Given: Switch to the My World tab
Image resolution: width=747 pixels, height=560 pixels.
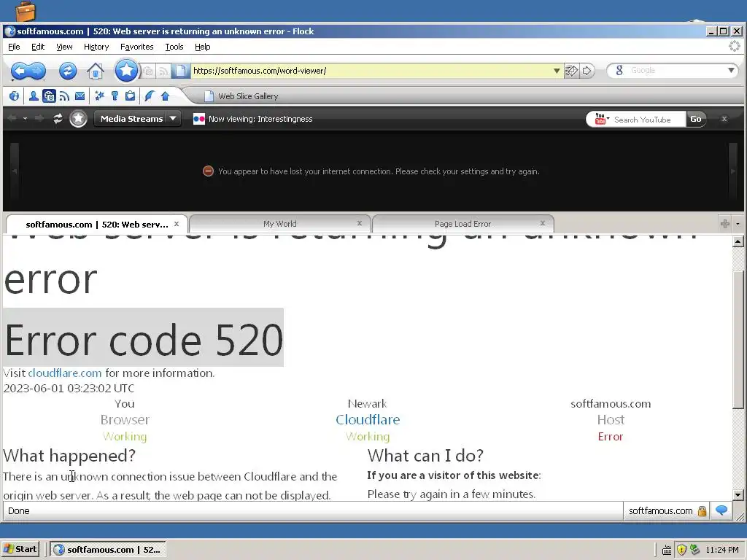Looking at the screenshot, I should click(x=279, y=224).
